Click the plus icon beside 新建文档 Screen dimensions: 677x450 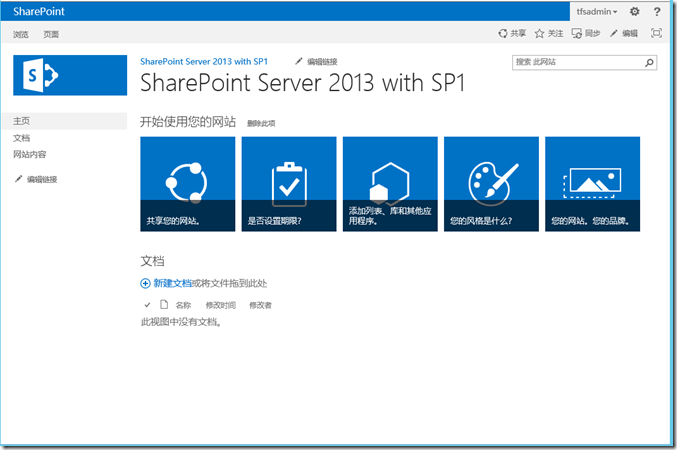pyautogui.click(x=145, y=283)
